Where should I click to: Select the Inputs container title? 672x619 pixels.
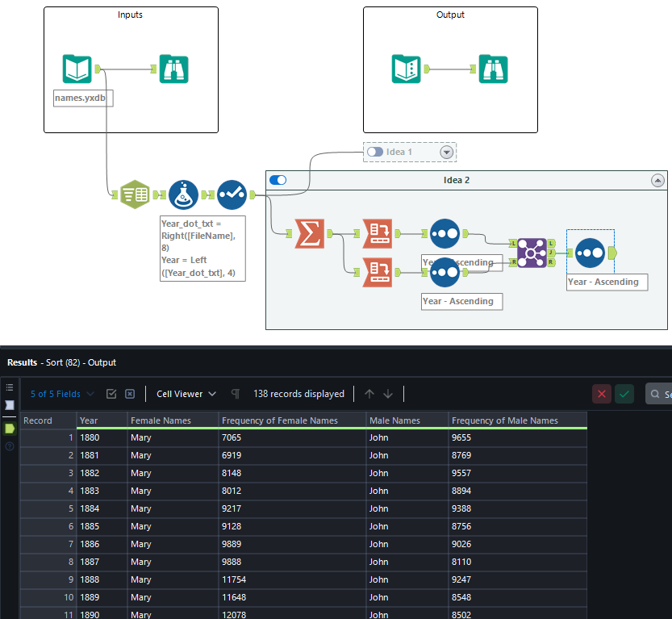(x=130, y=15)
